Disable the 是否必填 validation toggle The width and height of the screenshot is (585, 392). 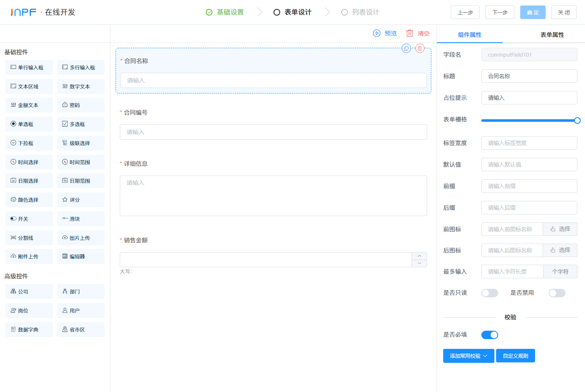click(489, 334)
